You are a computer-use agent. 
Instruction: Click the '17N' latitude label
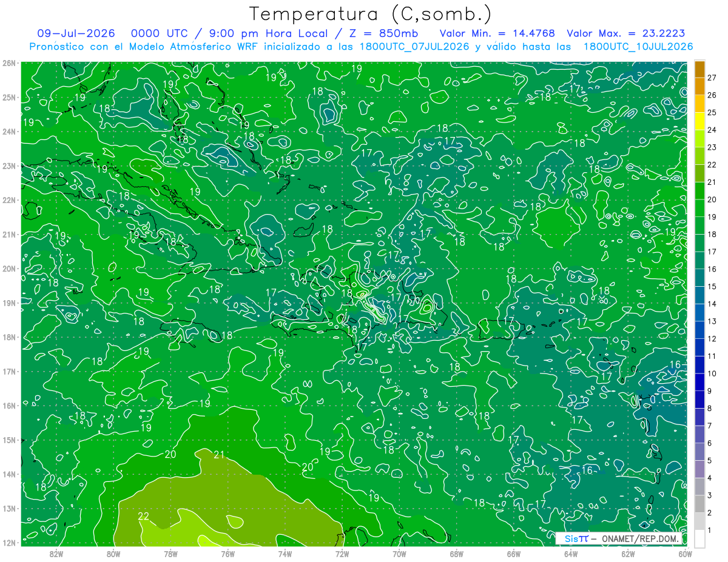(9, 372)
